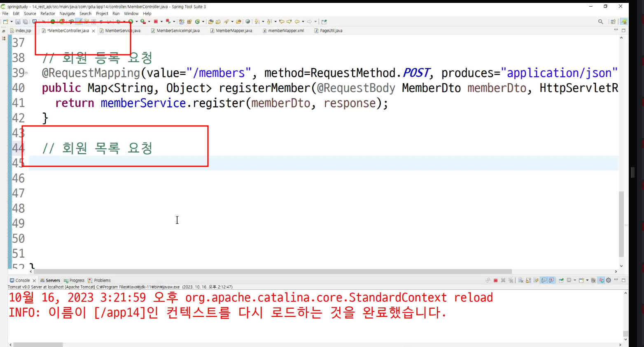
Task: Toggle Show Console on Standard Out
Action: click(x=544, y=280)
